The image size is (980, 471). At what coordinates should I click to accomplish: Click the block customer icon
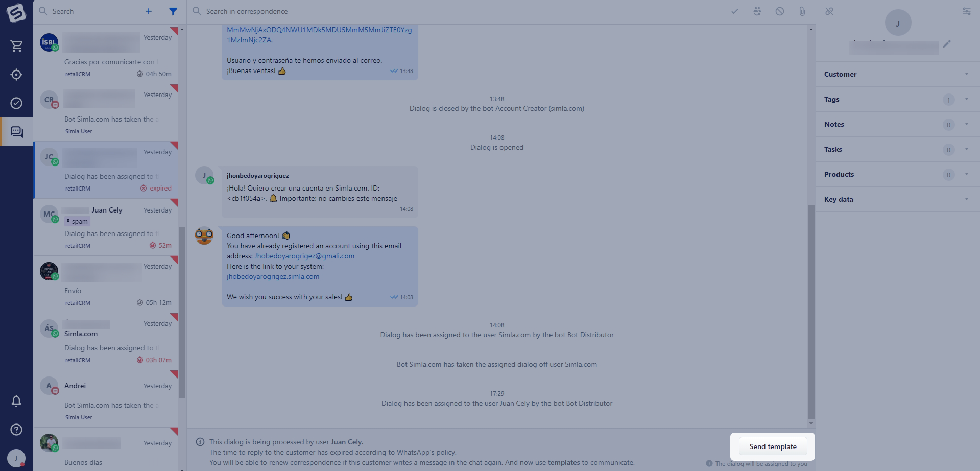pos(780,11)
